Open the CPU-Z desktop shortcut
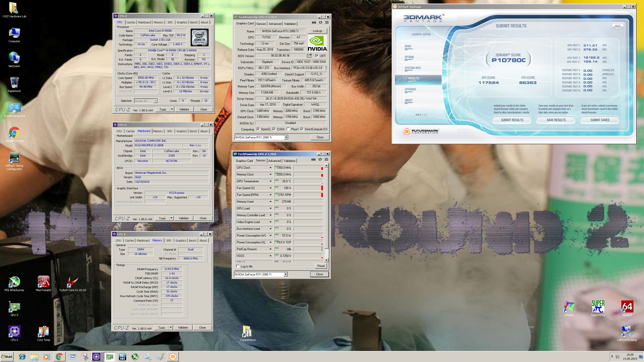The image size is (644, 362). 14,333
